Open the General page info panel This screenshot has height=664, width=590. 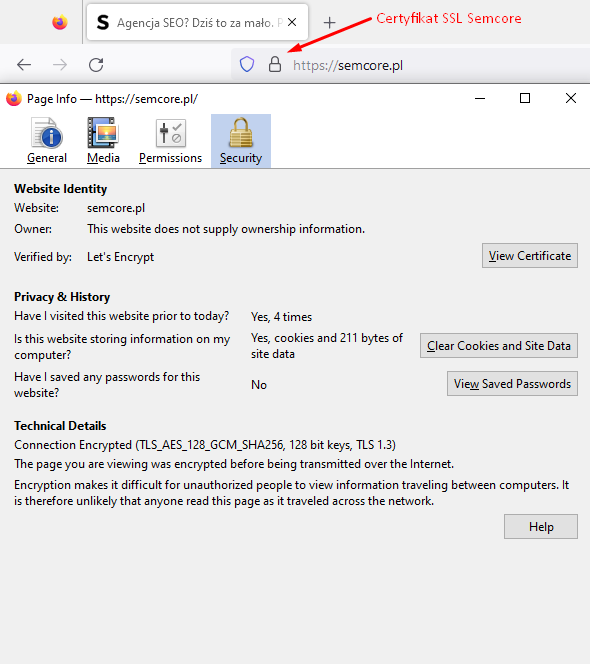click(x=47, y=141)
